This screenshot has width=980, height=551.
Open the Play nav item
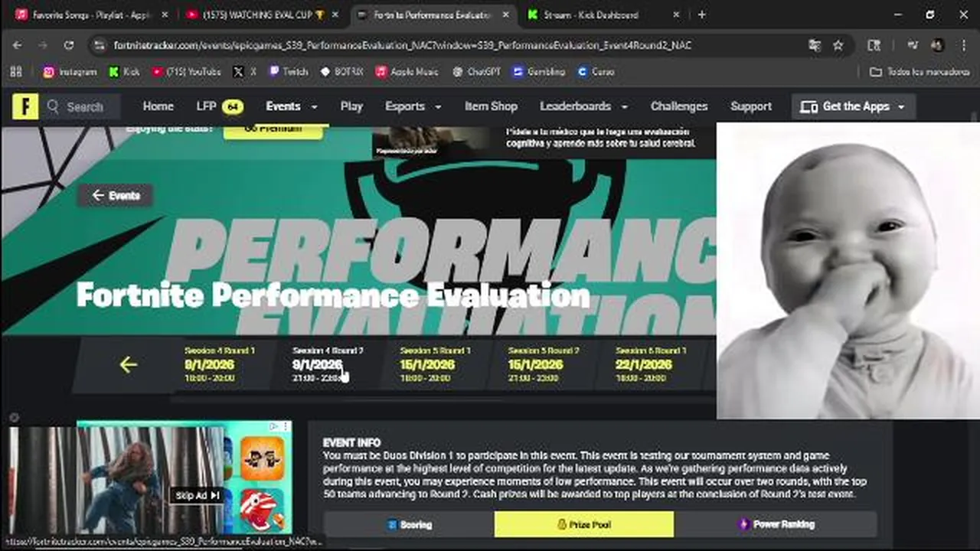tap(351, 106)
